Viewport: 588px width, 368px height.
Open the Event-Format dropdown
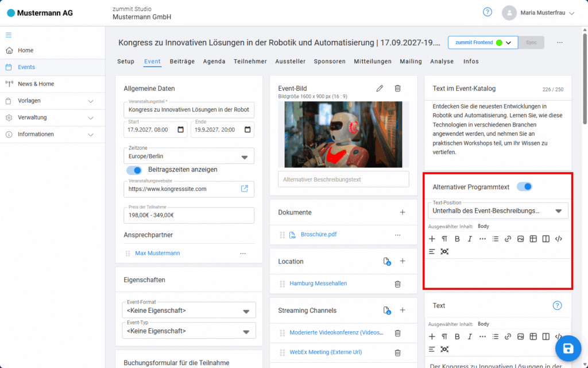188,311
